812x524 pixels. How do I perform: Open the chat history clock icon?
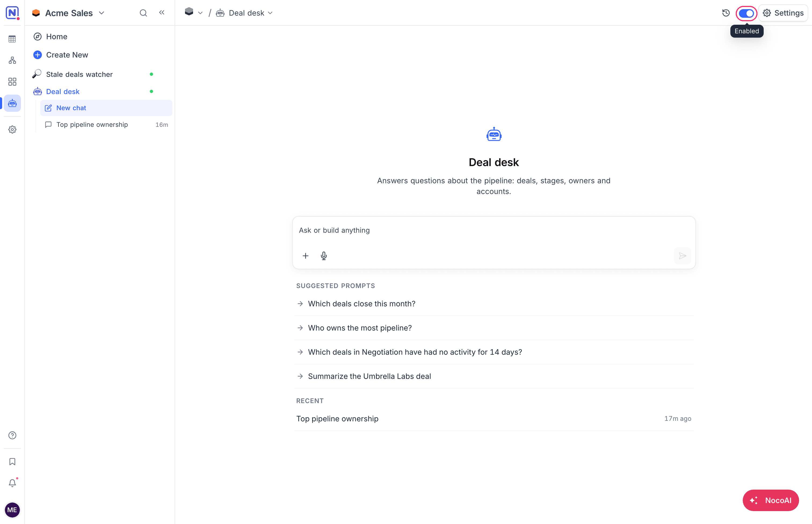(x=726, y=13)
